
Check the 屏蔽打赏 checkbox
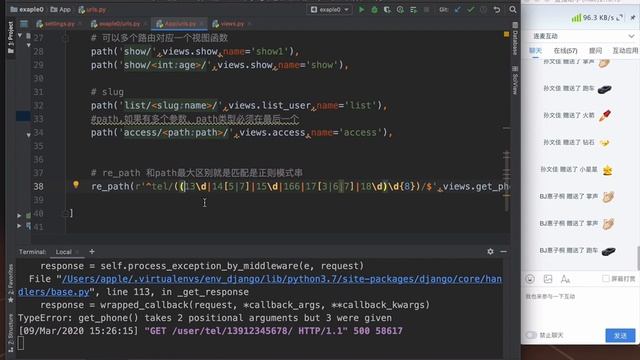[x=606, y=279]
